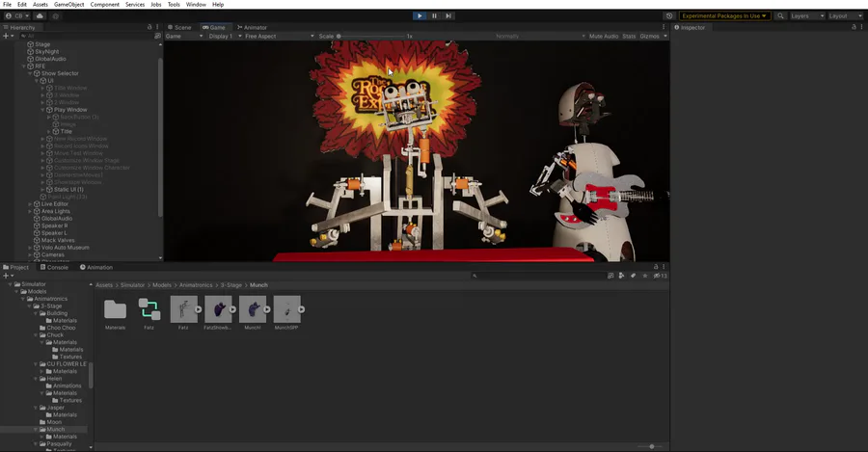Collapse the Play Window hierarchy node

click(42, 110)
